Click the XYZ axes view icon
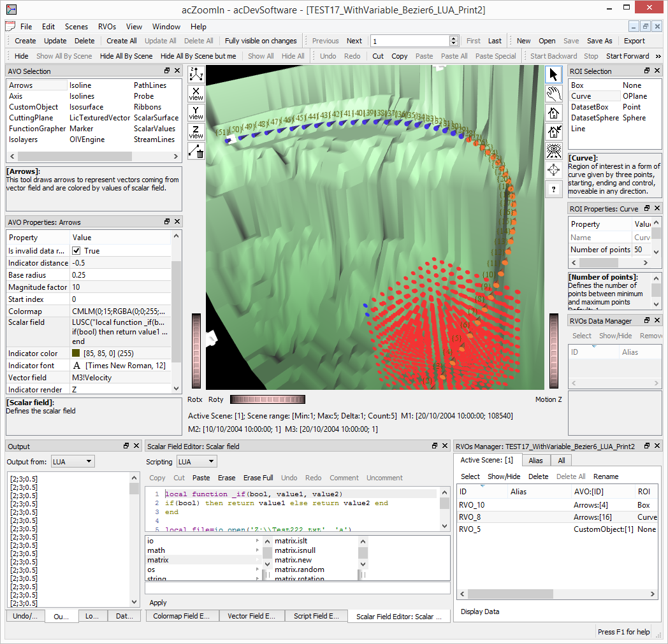Viewport: 668px width, 644px height. (x=196, y=73)
